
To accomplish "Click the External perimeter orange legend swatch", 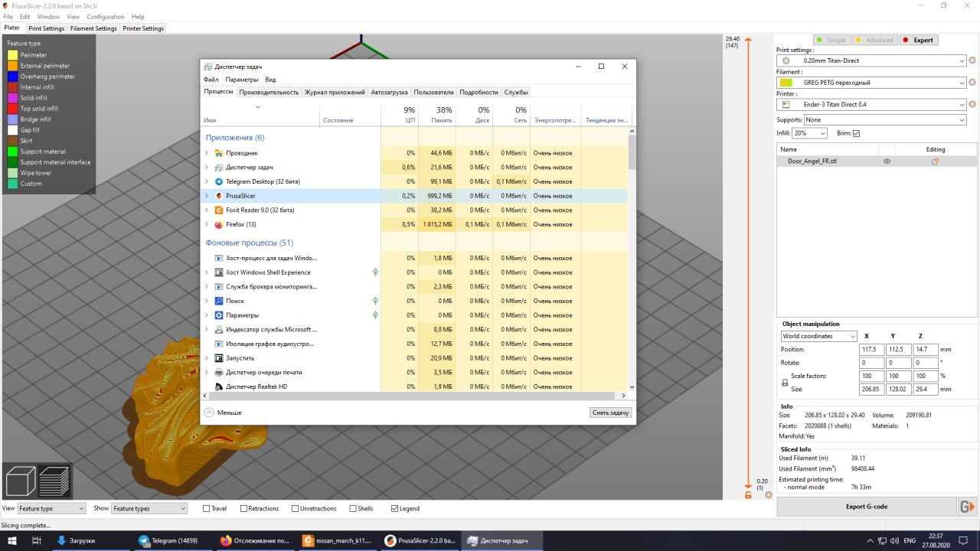I will pyautogui.click(x=12, y=66).
